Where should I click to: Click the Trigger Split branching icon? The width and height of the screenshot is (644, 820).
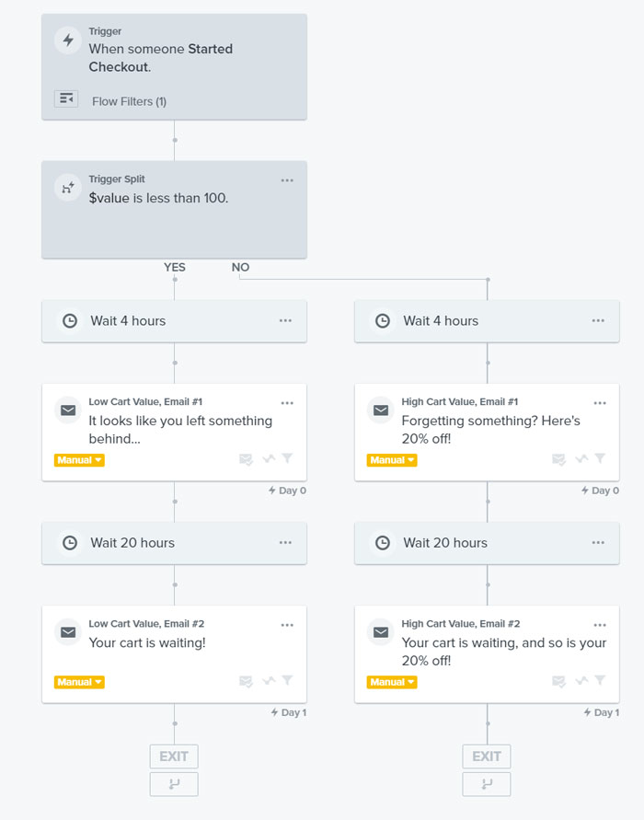(68, 188)
